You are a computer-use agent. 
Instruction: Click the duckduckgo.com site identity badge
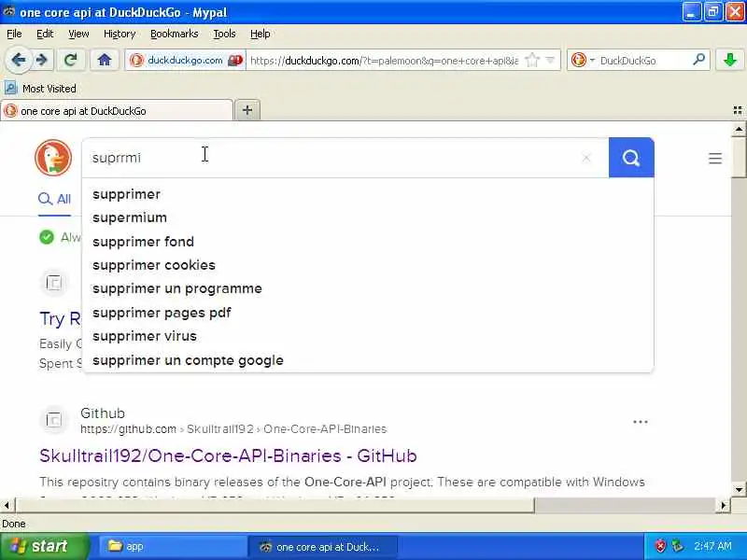pyautogui.click(x=186, y=61)
